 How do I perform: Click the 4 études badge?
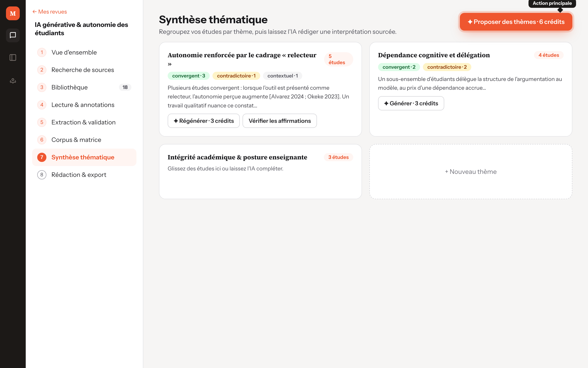click(x=549, y=55)
